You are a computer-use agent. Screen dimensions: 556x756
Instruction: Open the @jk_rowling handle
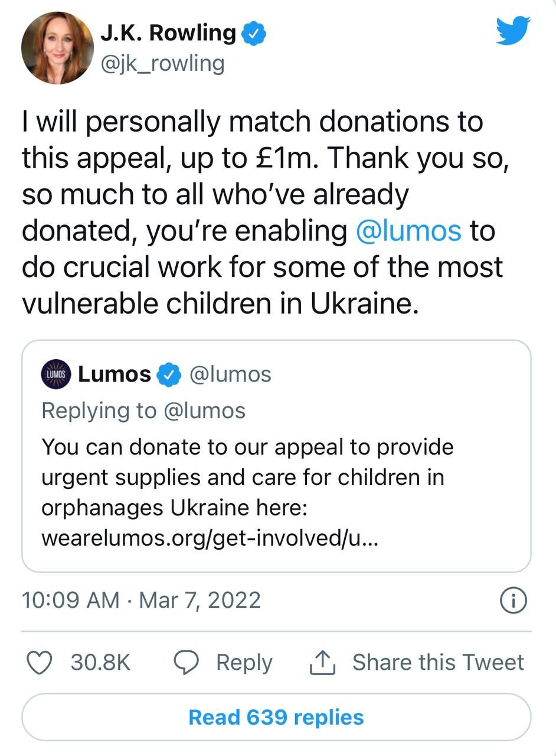(x=163, y=64)
